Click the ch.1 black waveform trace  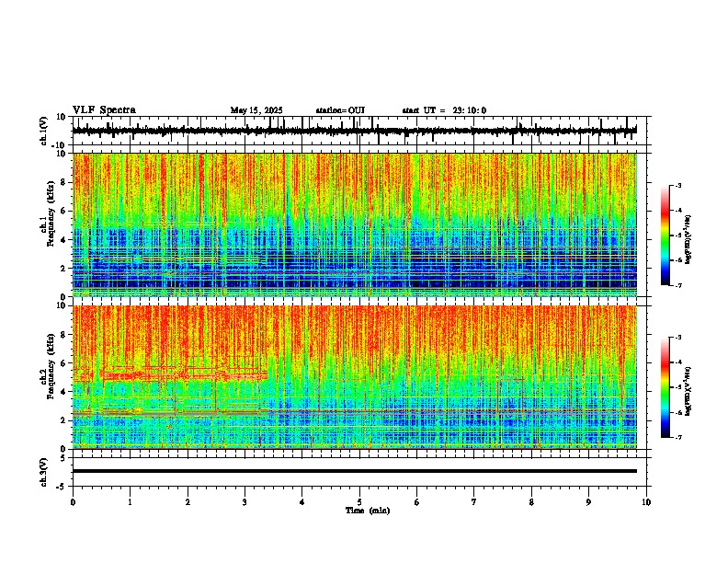354,131
